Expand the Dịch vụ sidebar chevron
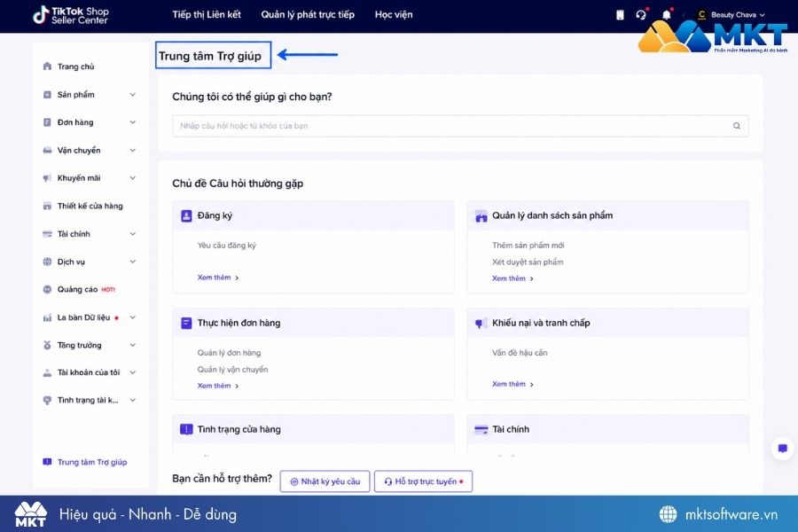This screenshot has height=532, width=798. (x=133, y=262)
